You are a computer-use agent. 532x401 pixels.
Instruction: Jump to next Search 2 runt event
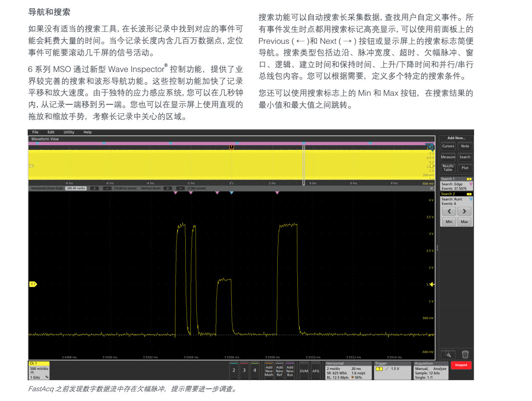(464, 211)
